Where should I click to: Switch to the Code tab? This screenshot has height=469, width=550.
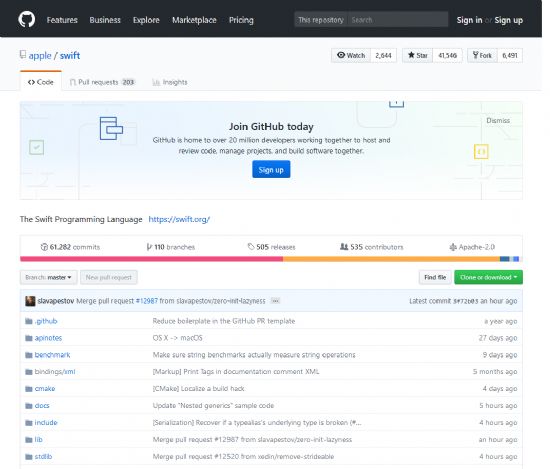(x=41, y=82)
